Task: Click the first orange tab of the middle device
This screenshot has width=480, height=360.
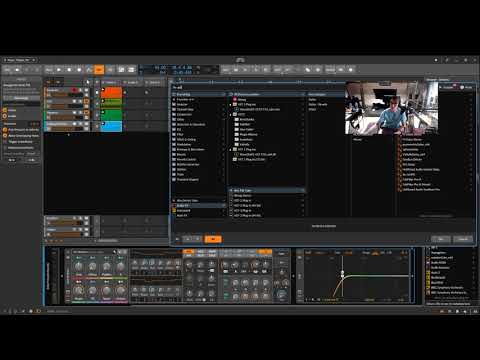Action: click(189, 252)
